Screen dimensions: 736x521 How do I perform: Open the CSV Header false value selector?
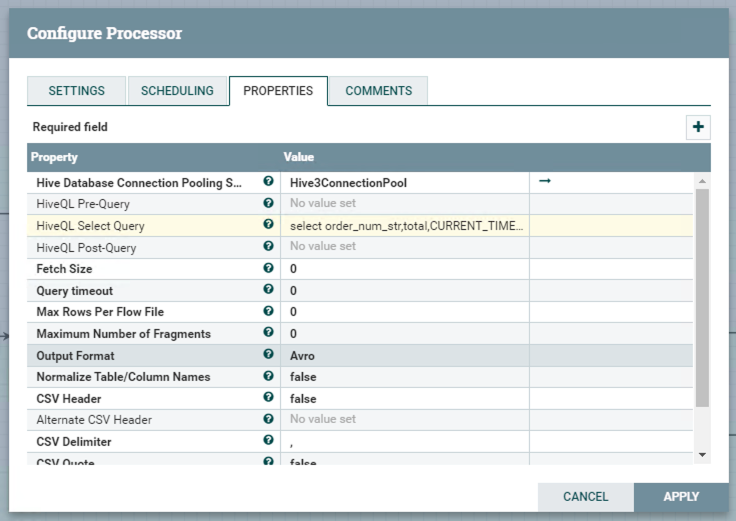[x=405, y=399]
